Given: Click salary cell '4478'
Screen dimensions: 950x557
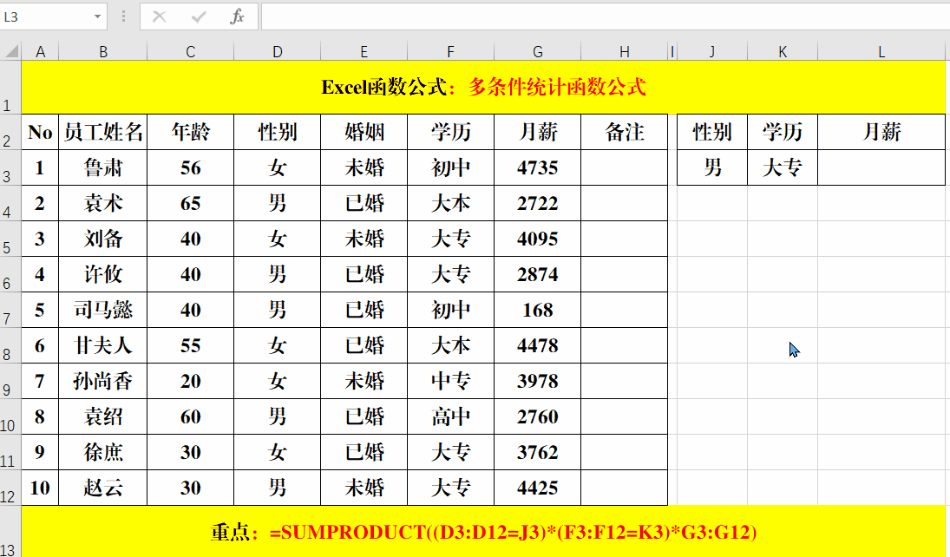Looking at the screenshot, I should 537,345.
